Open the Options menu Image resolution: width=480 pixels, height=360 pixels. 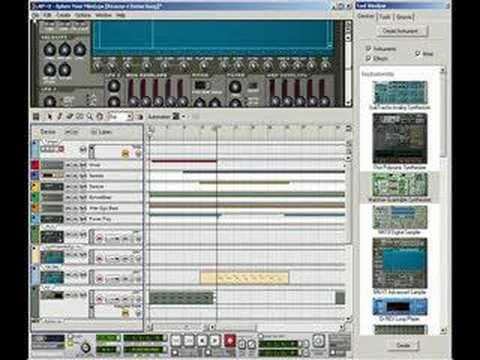click(x=82, y=15)
